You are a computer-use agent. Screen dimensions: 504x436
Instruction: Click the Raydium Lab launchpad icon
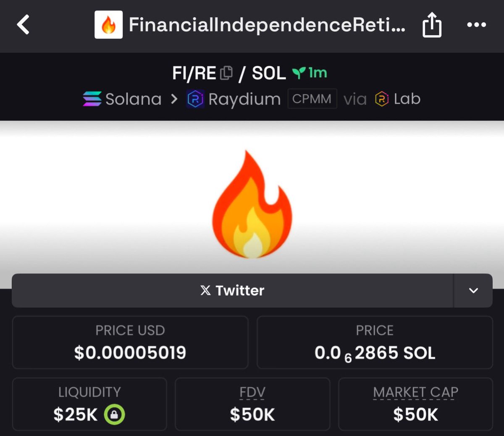382,99
